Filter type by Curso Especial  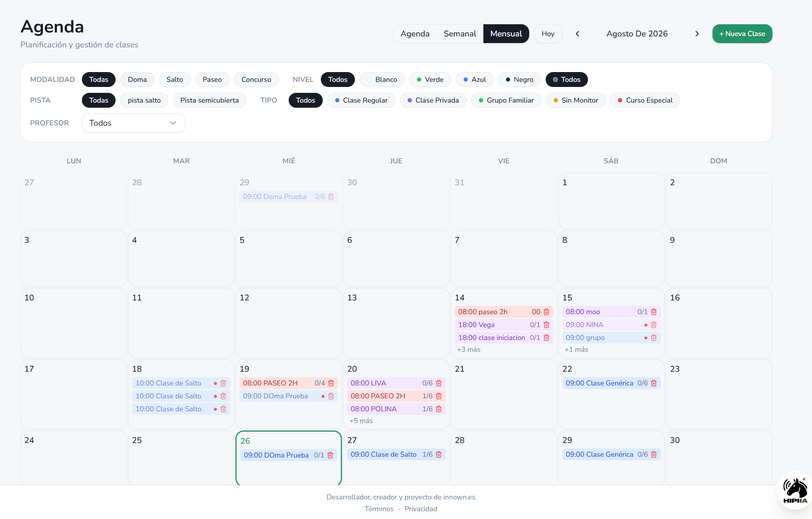point(645,100)
